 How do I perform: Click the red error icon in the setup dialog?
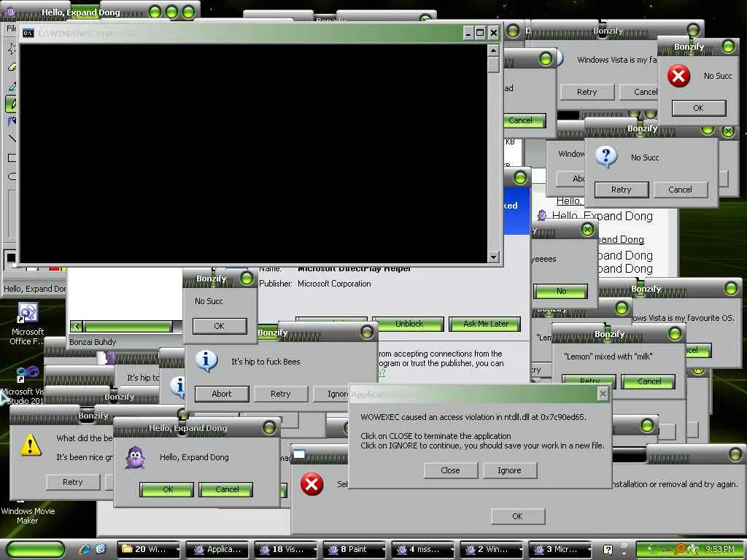coord(311,484)
